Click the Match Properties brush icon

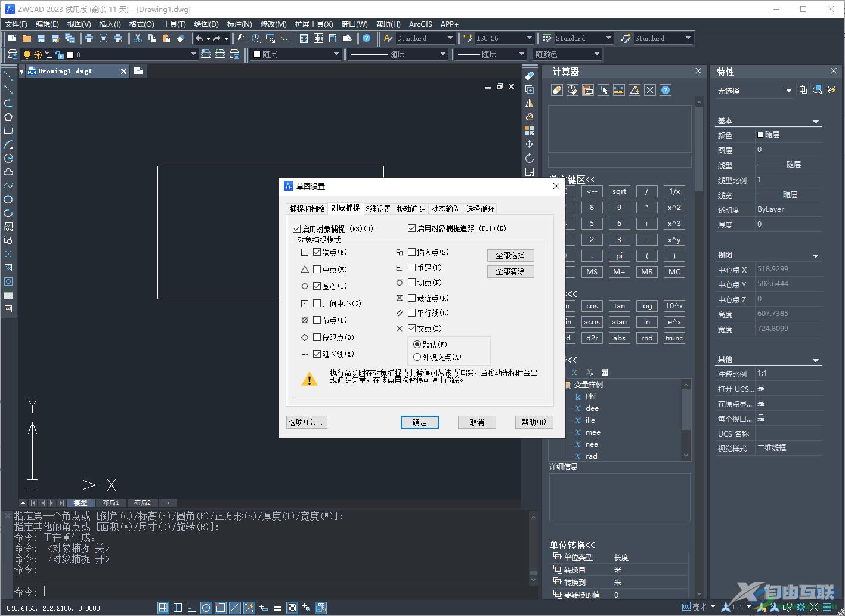click(181, 38)
